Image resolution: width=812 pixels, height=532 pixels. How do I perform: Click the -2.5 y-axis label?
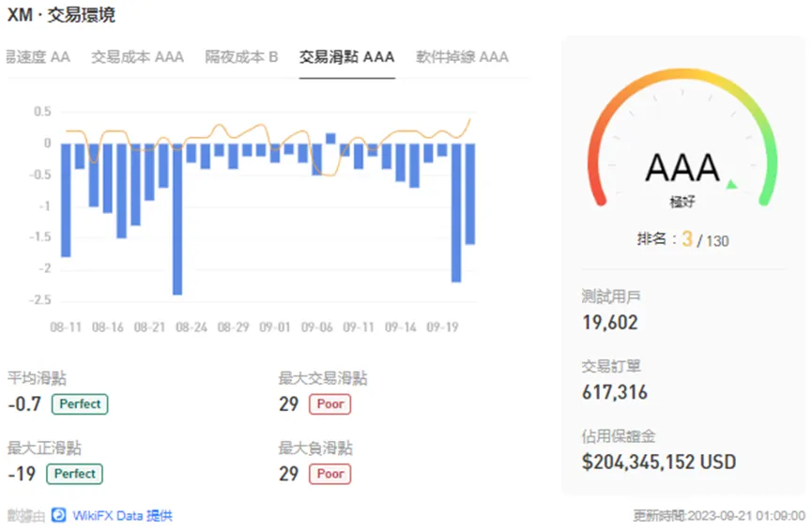click(39, 300)
